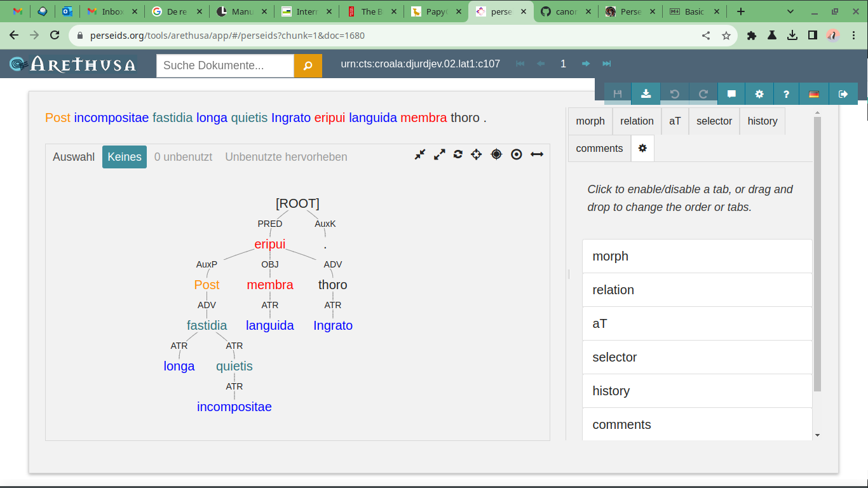Download the treebank with download icon
Image resolution: width=868 pixels, height=488 pixels.
pyautogui.click(x=646, y=94)
